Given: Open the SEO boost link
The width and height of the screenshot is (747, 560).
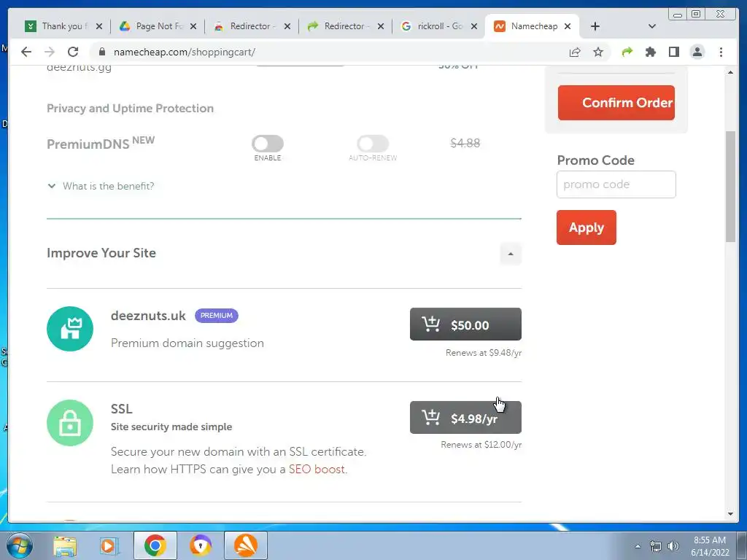Looking at the screenshot, I should pyautogui.click(x=317, y=469).
